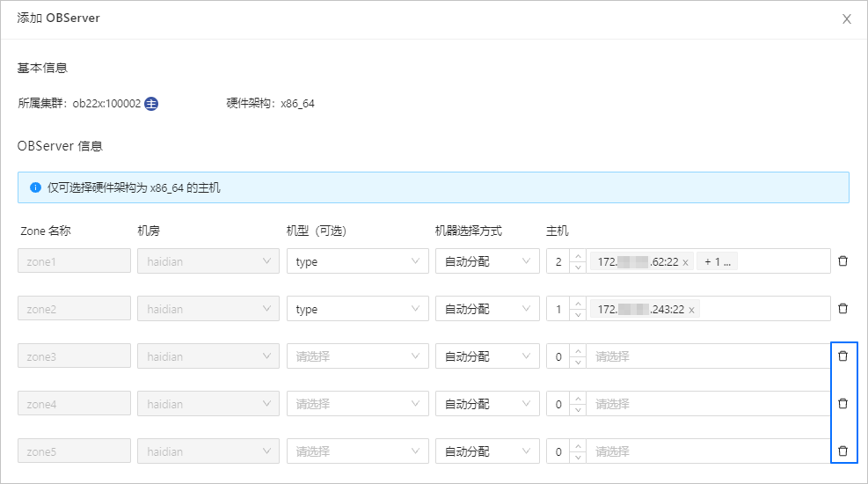Viewport: 868px width, 484px height.
Task: Click the haidian 机房 dropdown for zone2
Action: [208, 309]
